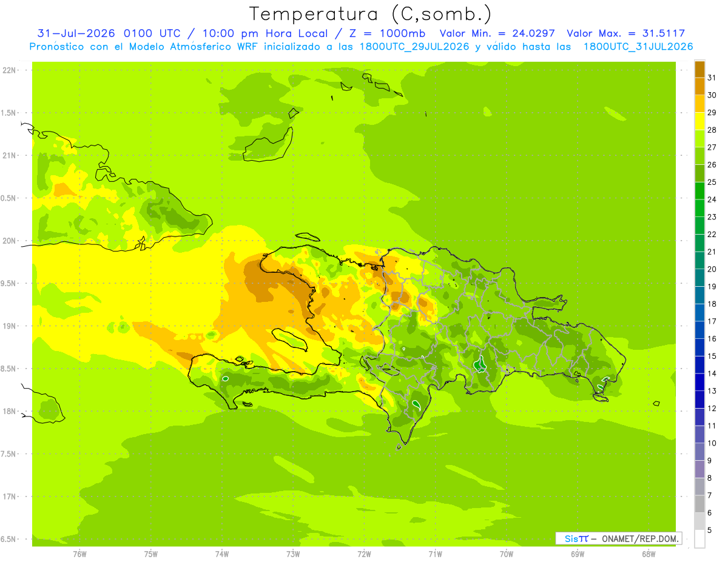Click the "17N" latitude label

(9, 497)
